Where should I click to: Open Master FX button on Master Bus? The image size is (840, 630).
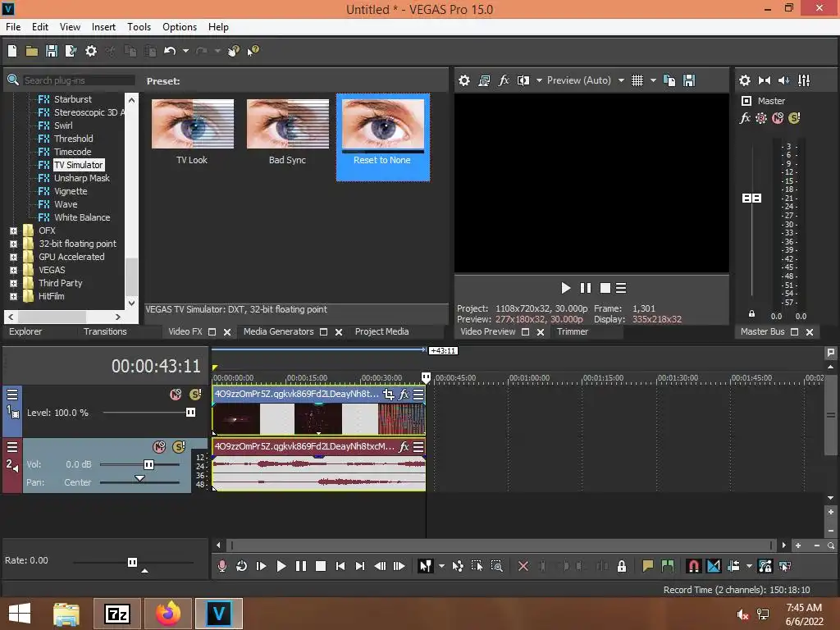pyautogui.click(x=745, y=118)
